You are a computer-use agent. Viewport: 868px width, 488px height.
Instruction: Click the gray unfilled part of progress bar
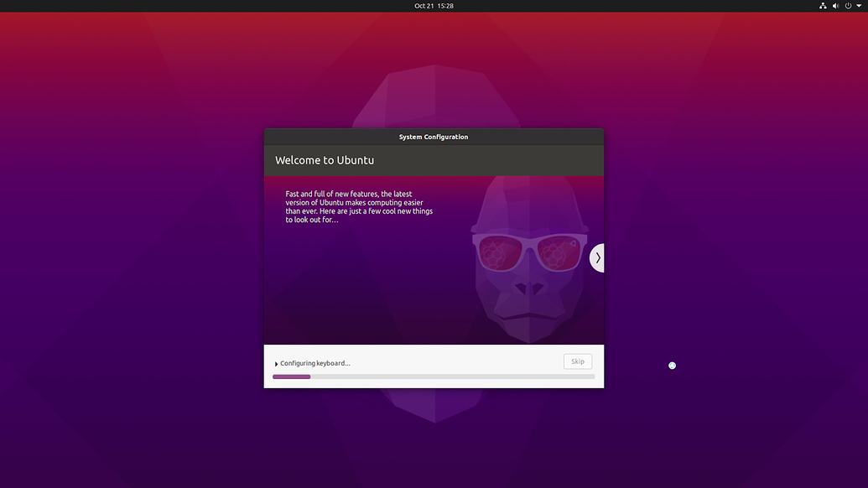point(453,377)
